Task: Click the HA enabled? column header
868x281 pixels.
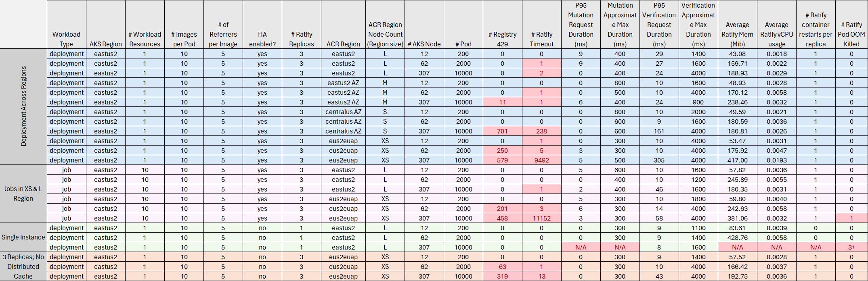Action: click(262, 39)
